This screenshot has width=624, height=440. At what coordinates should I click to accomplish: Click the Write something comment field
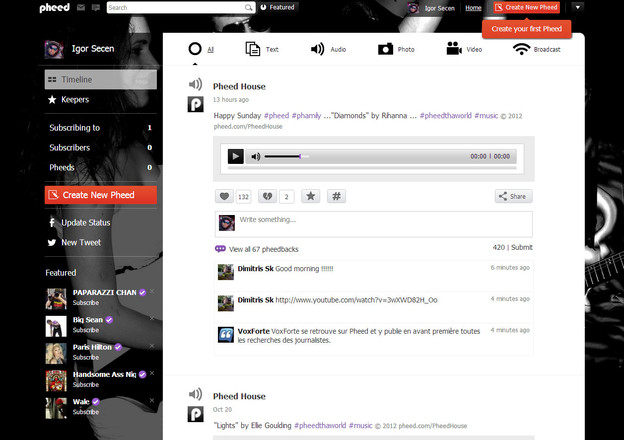[x=374, y=224]
